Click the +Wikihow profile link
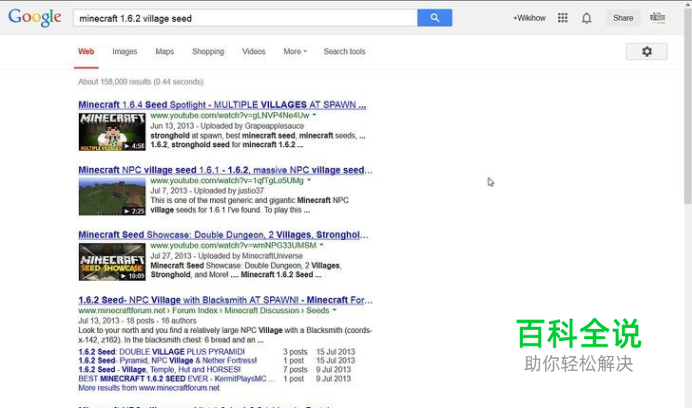Image resolution: width=692 pixels, height=408 pixels. coord(529,18)
